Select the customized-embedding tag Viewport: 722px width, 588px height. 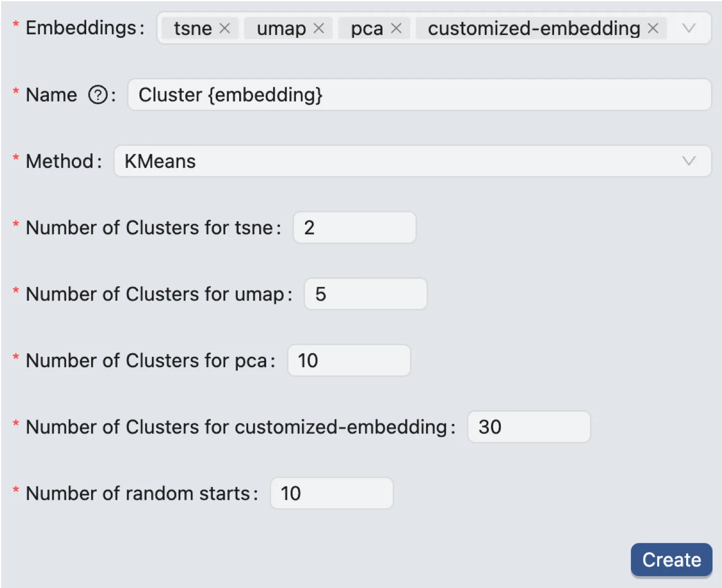pos(533,28)
